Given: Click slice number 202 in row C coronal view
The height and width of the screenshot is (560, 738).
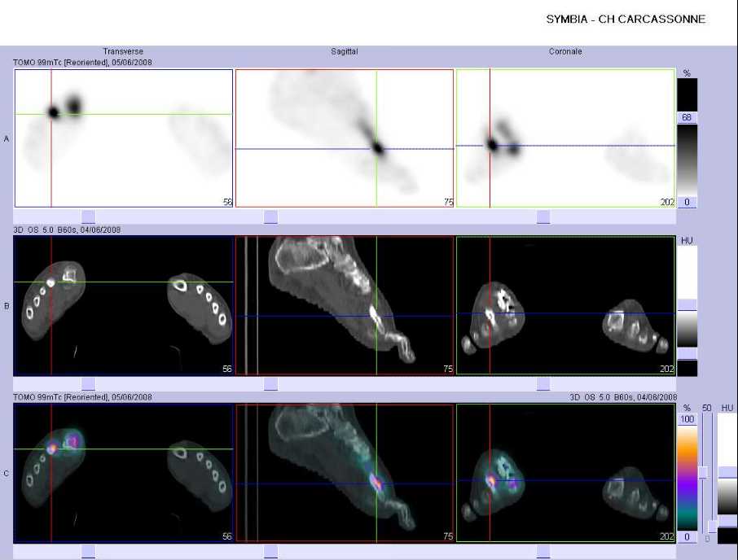Looking at the screenshot, I should click(x=667, y=536).
